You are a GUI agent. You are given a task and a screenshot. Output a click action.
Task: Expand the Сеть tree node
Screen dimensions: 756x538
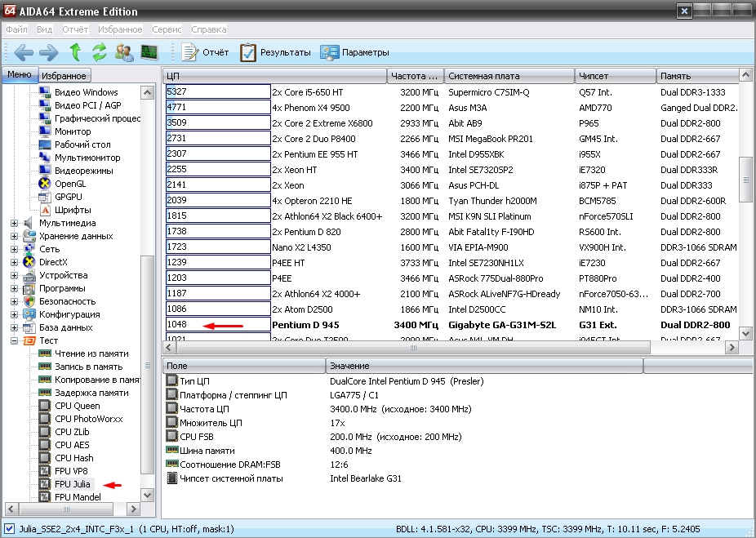tap(14, 249)
